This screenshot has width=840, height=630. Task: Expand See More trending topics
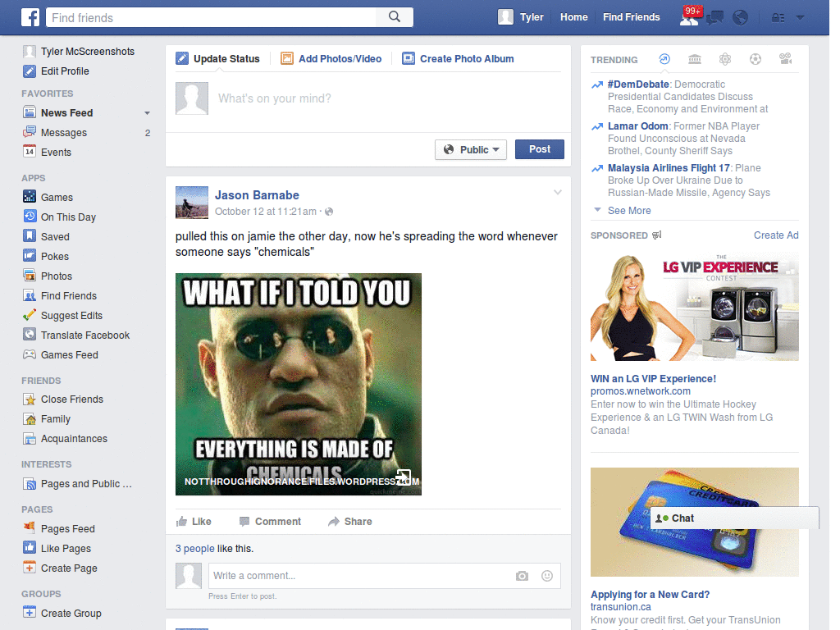pos(629,211)
